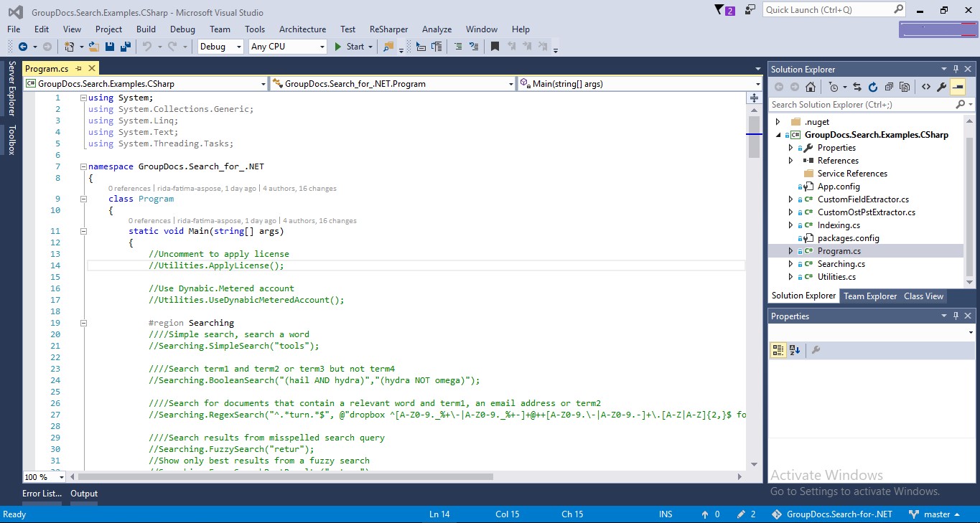Open the ReSharper menu
980x523 pixels.
click(388, 29)
